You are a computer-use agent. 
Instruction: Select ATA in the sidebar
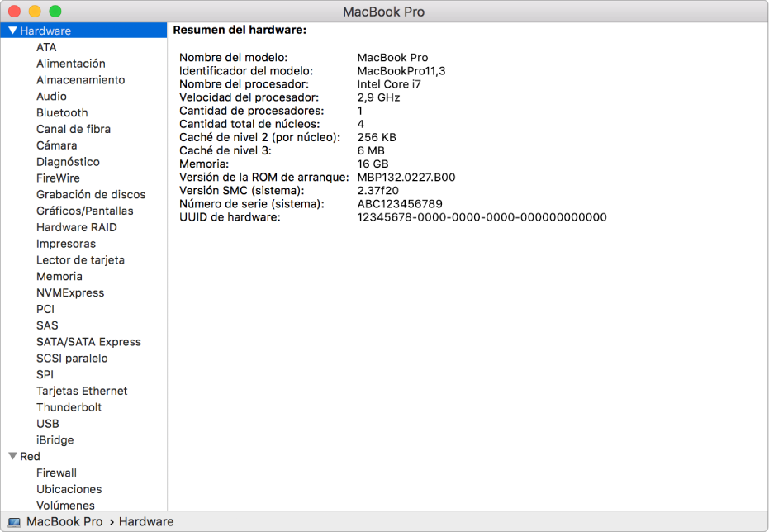pyautogui.click(x=46, y=47)
